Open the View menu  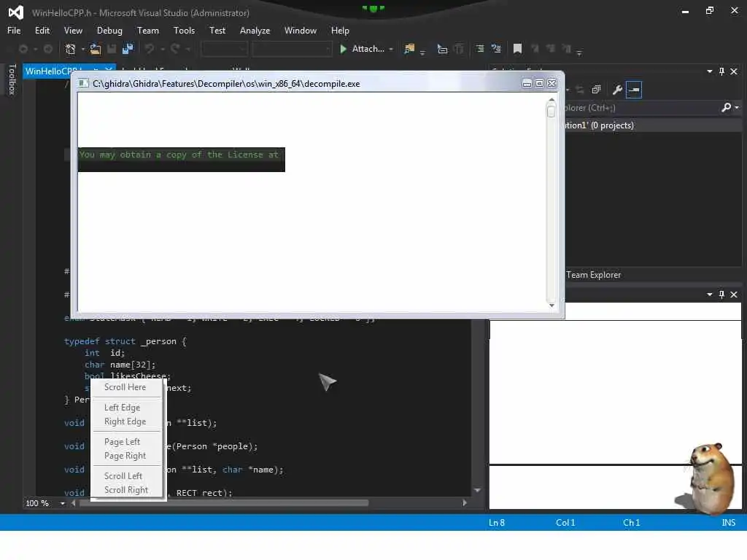point(73,31)
